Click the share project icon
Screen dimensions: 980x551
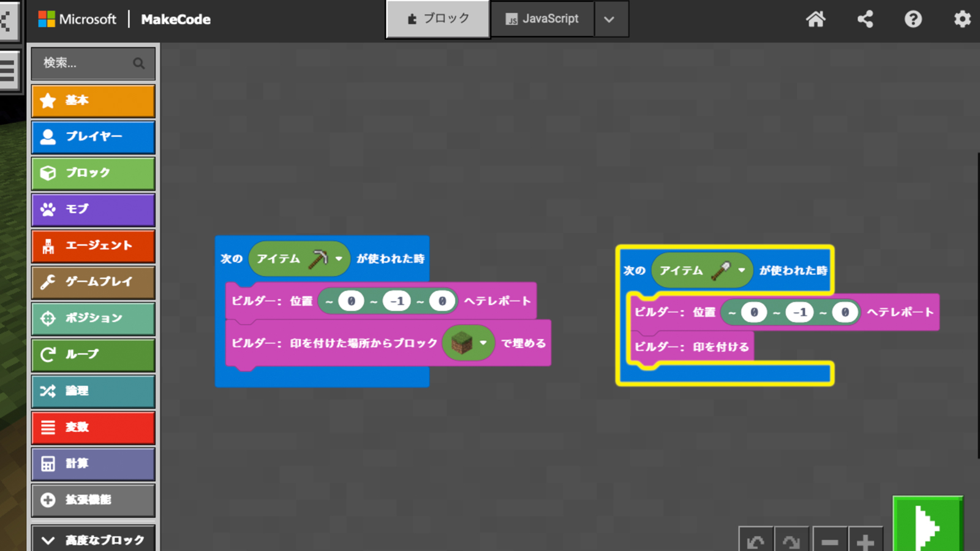pos(865,19)
